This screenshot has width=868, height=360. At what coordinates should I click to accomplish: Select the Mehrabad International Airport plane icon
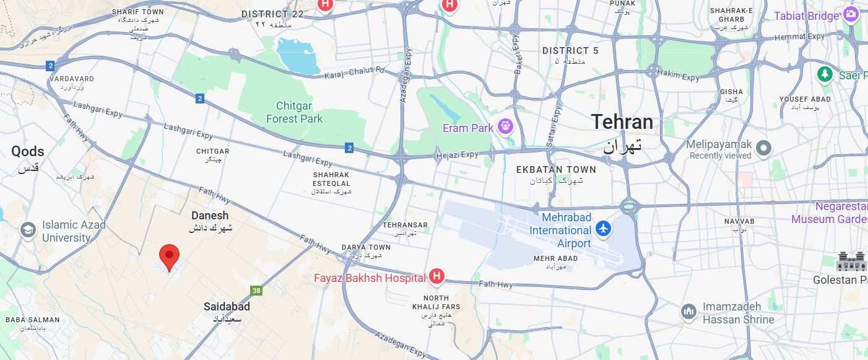(603, 230)
